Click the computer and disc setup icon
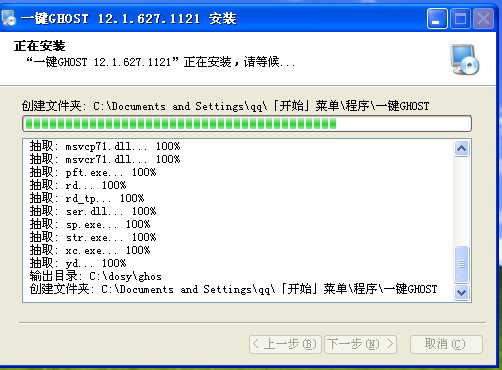This screenshot has width=502, height=370. (464, 59)
